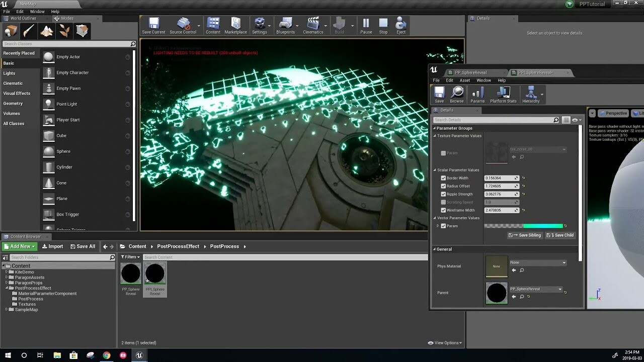Use selected asset arrow for Phys Material
This screenshot has height=362, width=644.
tap(514, 270)
